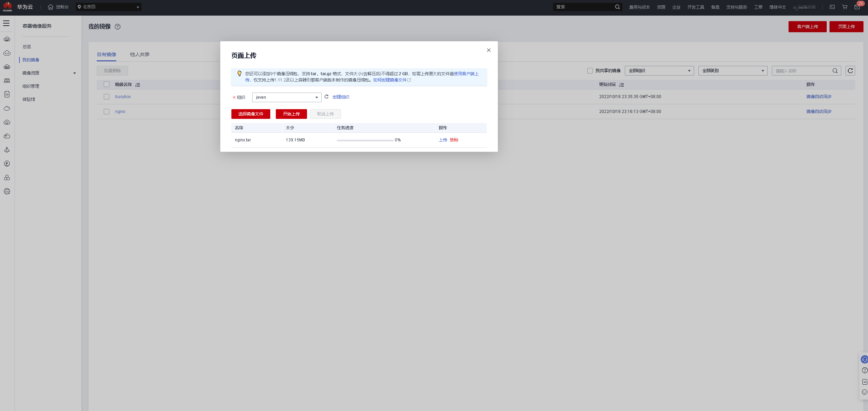The width and height of the screenshot is (868, 411).
Task: Click the help question mark beside 我的镜像
Action: coord(118,27)
